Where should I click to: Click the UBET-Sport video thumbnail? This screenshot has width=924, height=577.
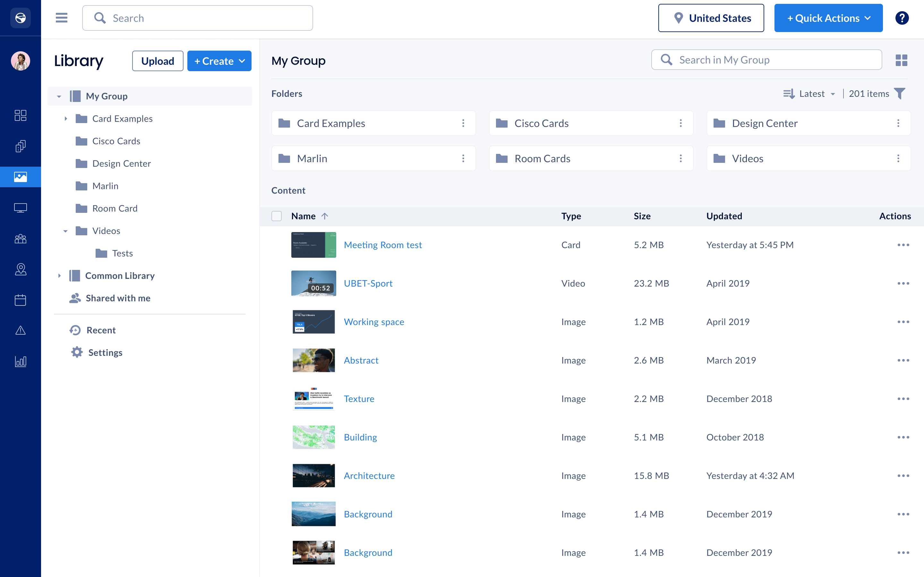tap(313, 283)
